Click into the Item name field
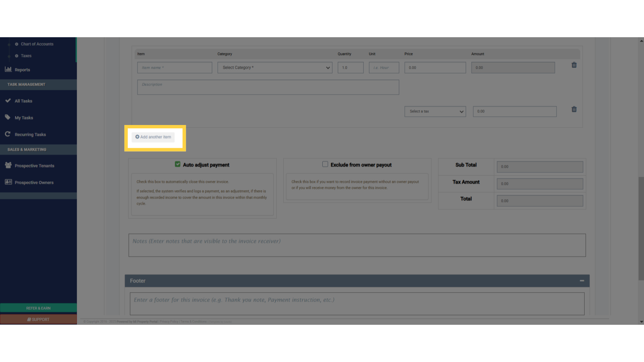This screenshot has width=644, height=362. [174, 68]
